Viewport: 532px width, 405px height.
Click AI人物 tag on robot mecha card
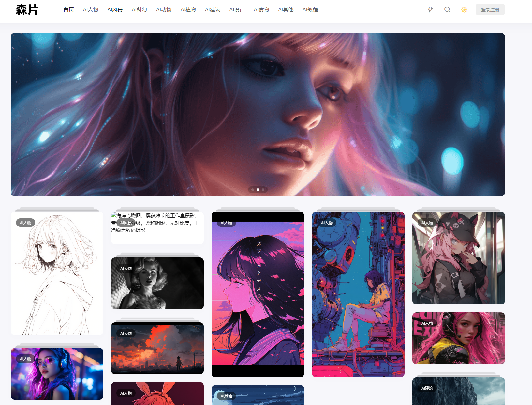[x=327, y=223]
